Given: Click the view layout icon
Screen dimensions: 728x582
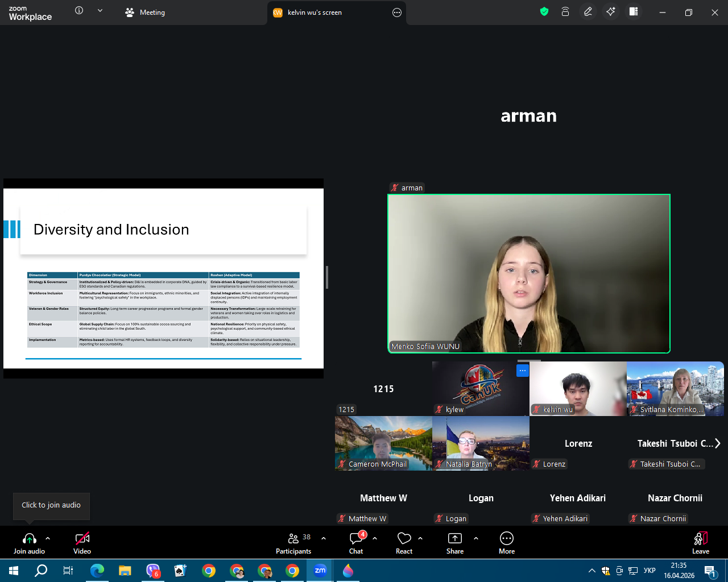Looking at the screenshot, I should pos(634,12).
